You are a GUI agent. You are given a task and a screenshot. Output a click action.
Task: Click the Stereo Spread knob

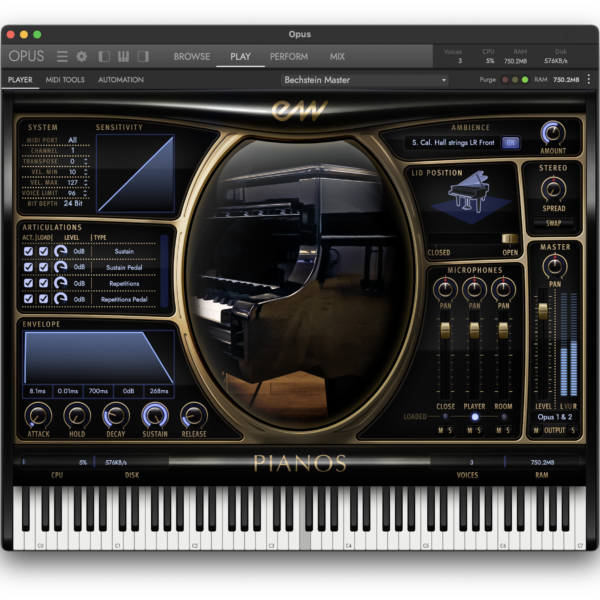pos(553,189)
